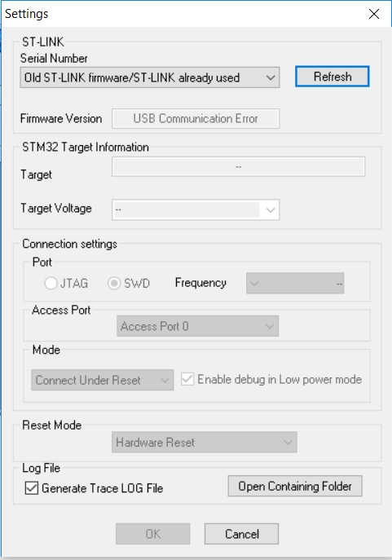Click the Cancel button
Viewport: 392px width, 560px height.
(242, 534)
